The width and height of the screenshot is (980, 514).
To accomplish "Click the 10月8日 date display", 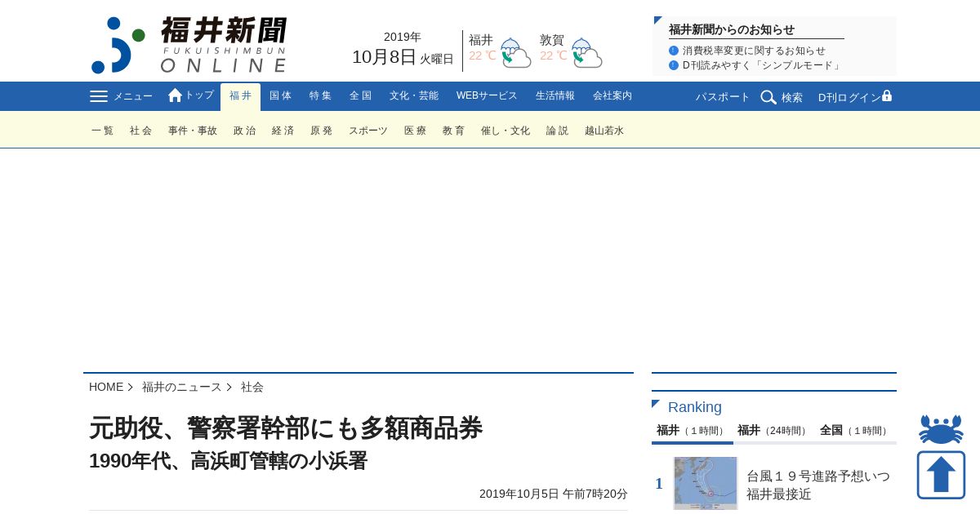I will click(384, 57).
